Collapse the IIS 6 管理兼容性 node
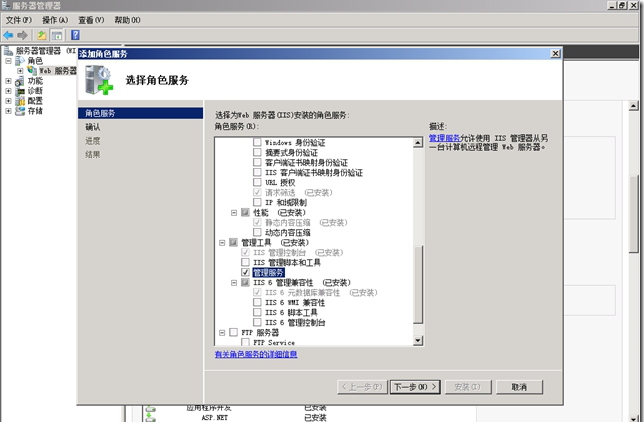 [234, 282]
